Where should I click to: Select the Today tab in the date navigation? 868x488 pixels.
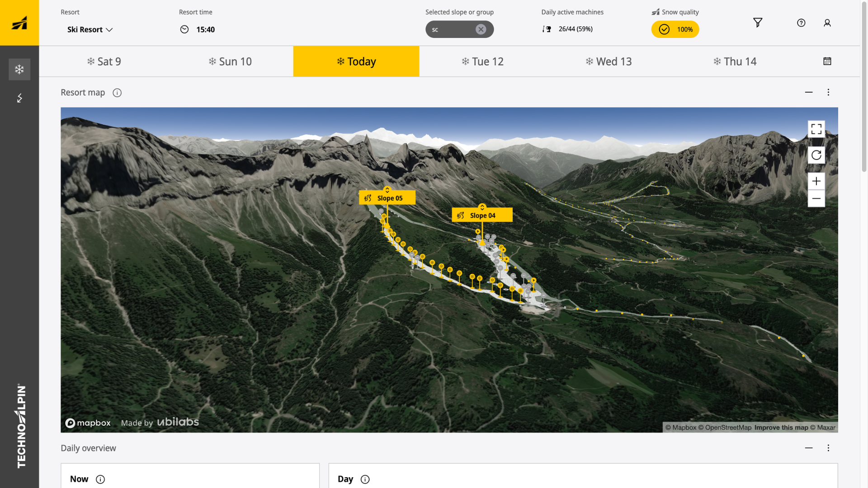[x=356, y=61]
